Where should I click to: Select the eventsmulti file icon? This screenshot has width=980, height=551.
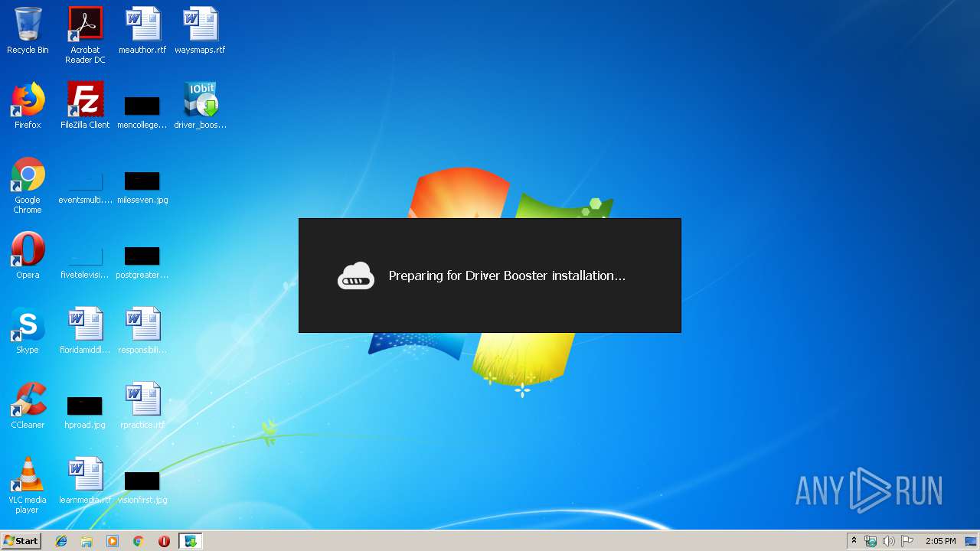point(85,181)
